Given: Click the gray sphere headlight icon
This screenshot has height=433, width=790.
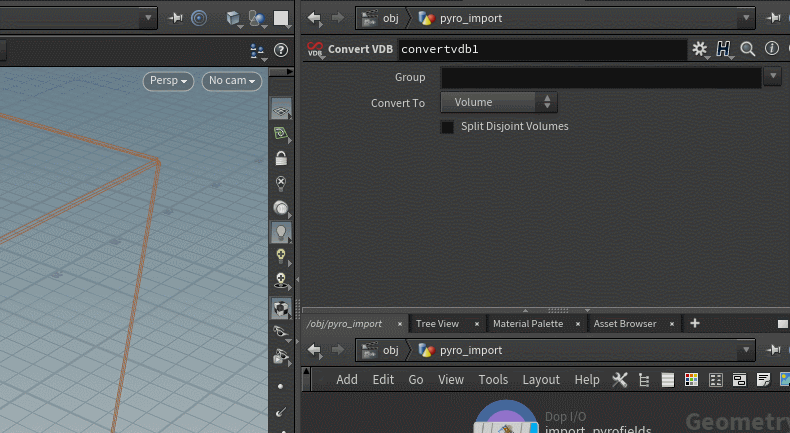Looking at the screenshot, I should click(281, 208).
